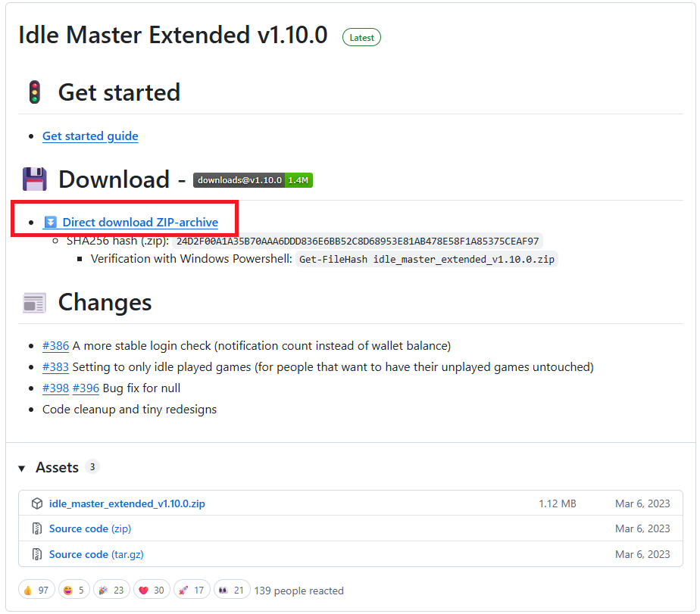Click the traffic light emoji icon

click(x=34, y=92)
